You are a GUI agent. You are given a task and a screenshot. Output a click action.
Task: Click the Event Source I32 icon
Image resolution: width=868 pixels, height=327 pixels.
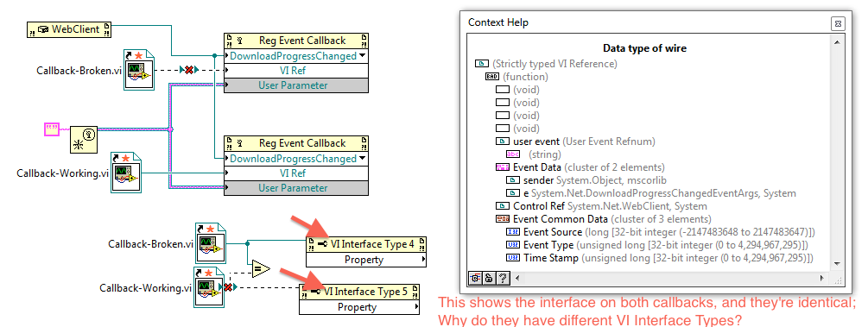(x=513, y=232)
